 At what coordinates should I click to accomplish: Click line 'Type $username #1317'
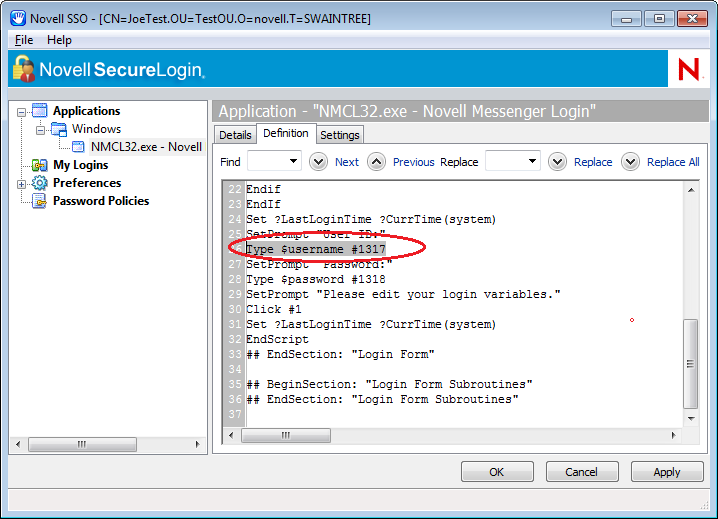point(316,249)
